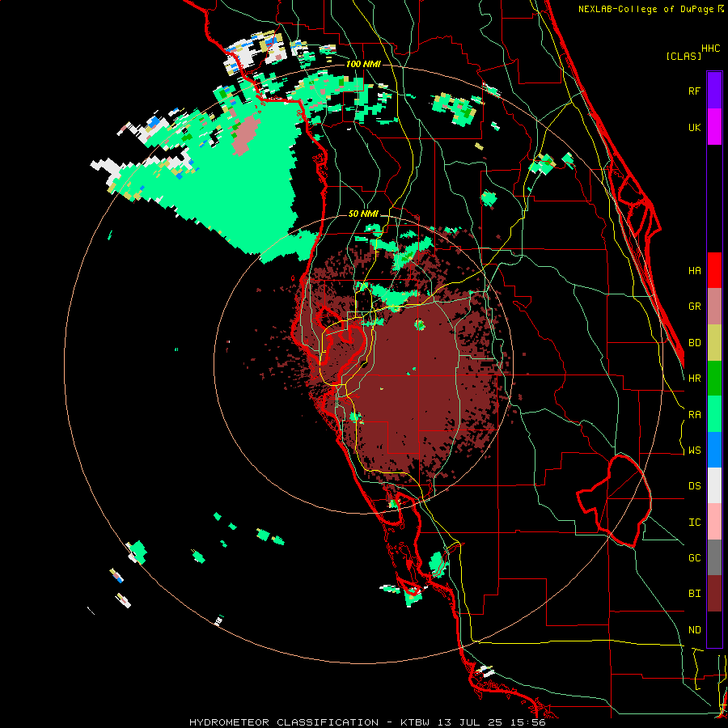The height and width of the screenshot is (728, 728).
Task: Click the 'NEXLAB-College of DuPage' text
Action: (x=645, y=9)
